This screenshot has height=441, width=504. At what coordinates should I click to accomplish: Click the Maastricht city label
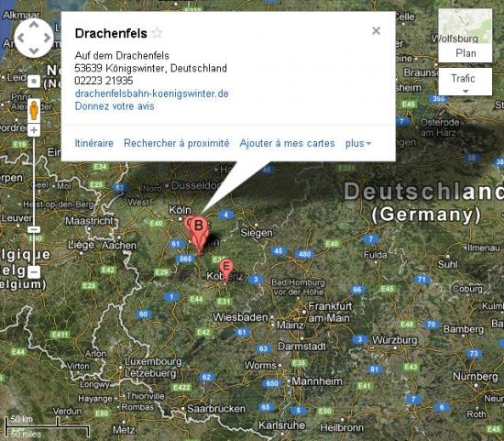click(90, 221)
